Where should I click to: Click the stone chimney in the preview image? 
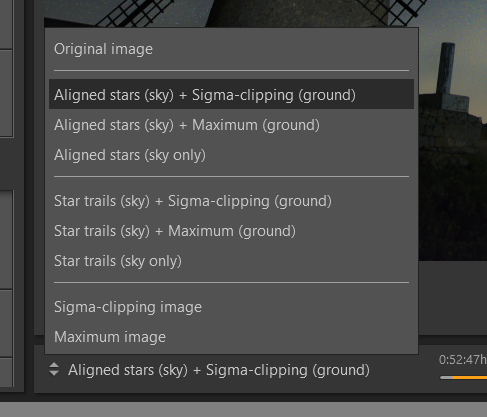(446, 69)
